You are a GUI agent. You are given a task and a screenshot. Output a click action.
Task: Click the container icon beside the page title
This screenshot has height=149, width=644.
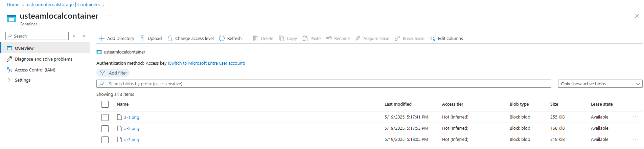[11, 19]
